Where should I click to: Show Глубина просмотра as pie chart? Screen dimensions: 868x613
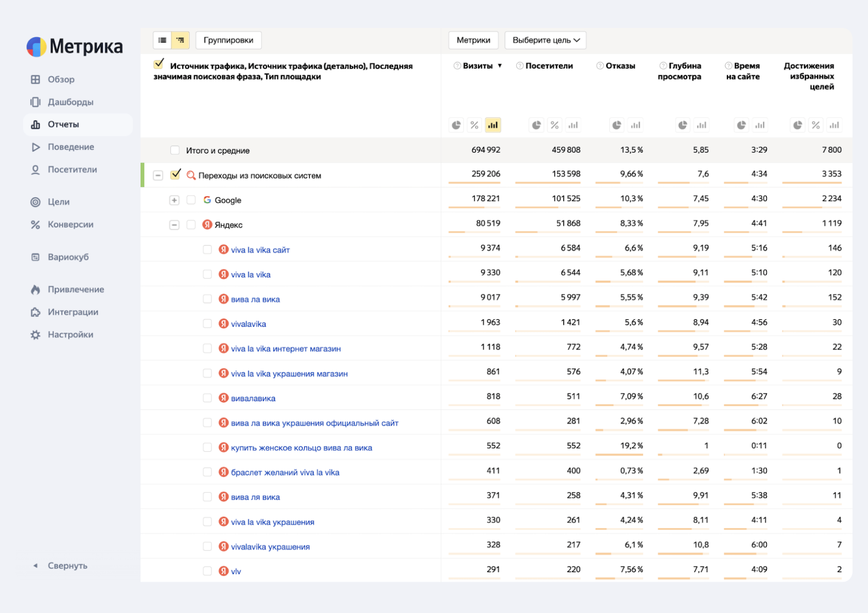pos(683,125)
